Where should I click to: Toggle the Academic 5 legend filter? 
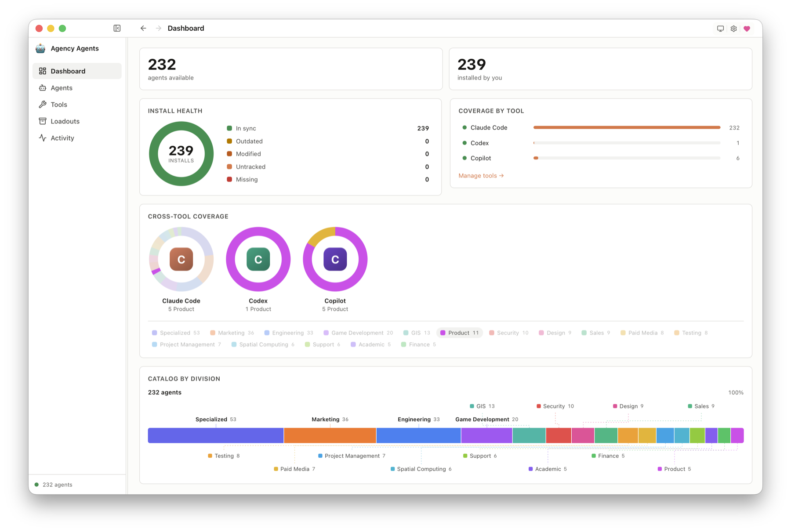click(x=370, y=345)
